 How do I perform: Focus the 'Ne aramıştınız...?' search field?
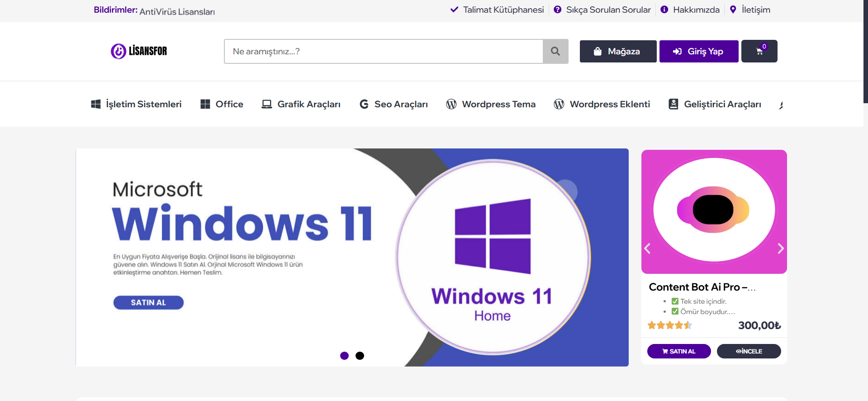384,51
